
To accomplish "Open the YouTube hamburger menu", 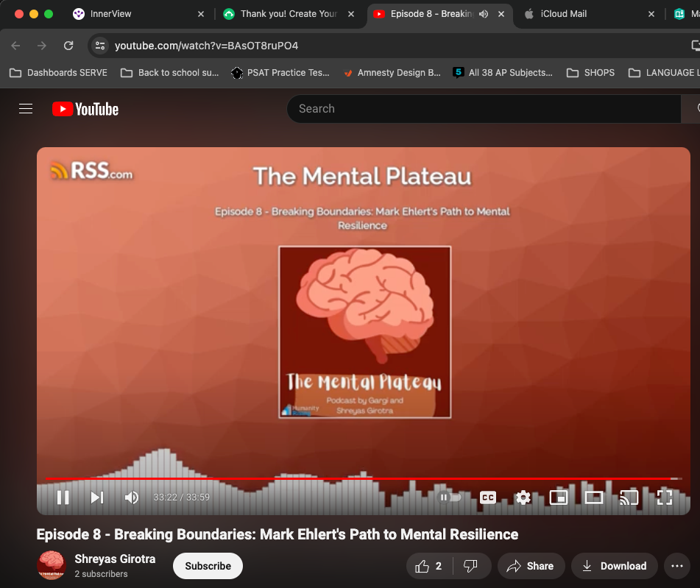I will tap(26, 108).
